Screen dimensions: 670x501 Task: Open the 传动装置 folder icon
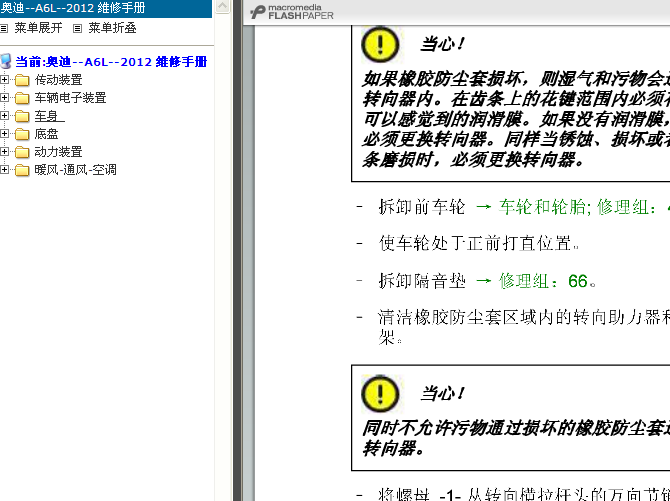(x=22, y=80)
